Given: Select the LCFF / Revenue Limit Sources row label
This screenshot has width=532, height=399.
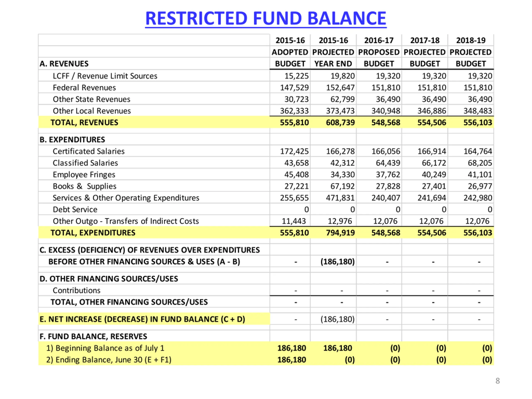Looking at the screenshot, I should [x=105, y=76].
